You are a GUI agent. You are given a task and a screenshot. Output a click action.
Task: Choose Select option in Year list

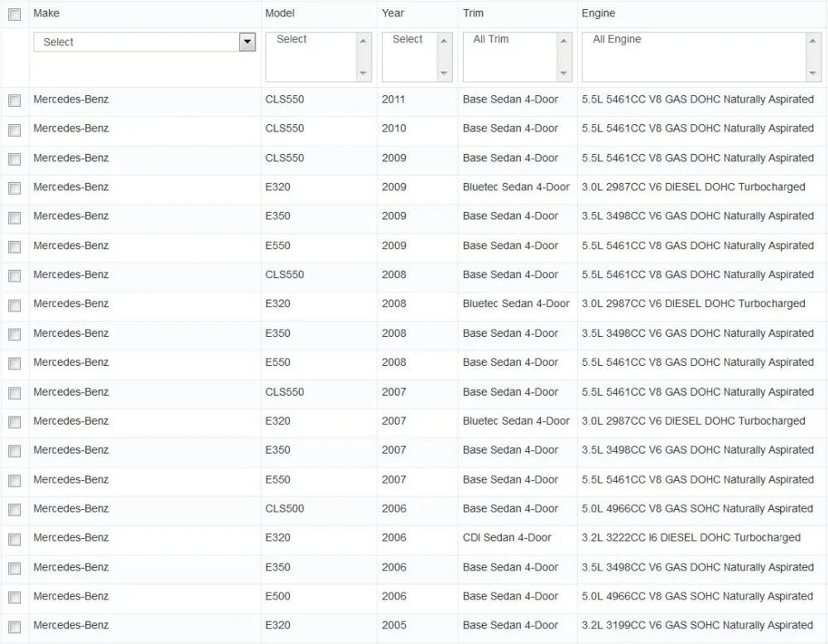click(407, 39)
